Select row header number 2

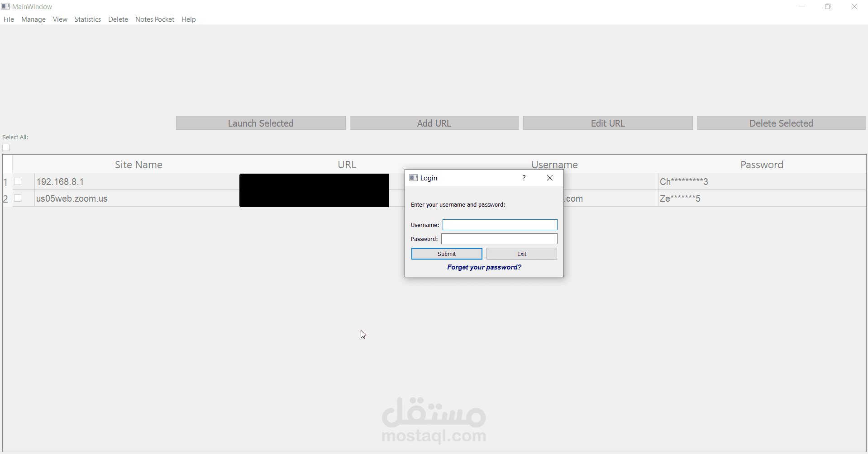pos(6,199)
